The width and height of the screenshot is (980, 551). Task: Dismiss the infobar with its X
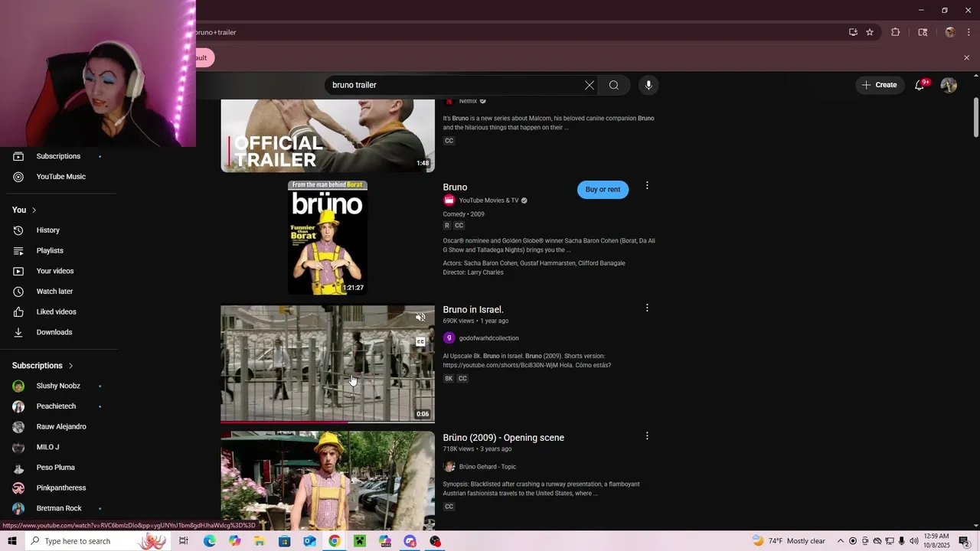pos(966,57)
